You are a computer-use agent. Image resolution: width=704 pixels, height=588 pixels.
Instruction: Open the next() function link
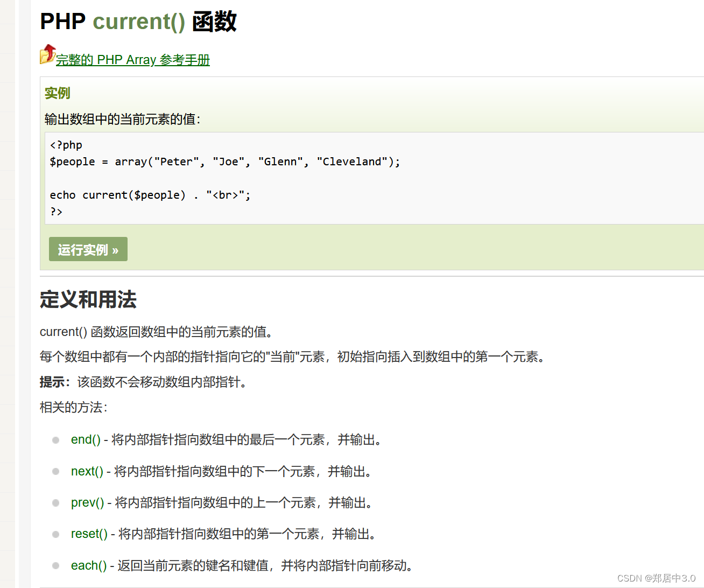[x=87, y=471]
